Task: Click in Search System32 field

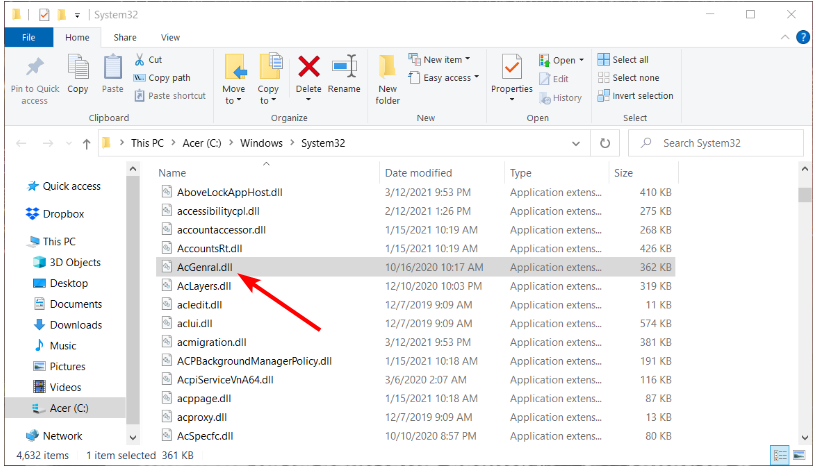Action: point(716,143)
